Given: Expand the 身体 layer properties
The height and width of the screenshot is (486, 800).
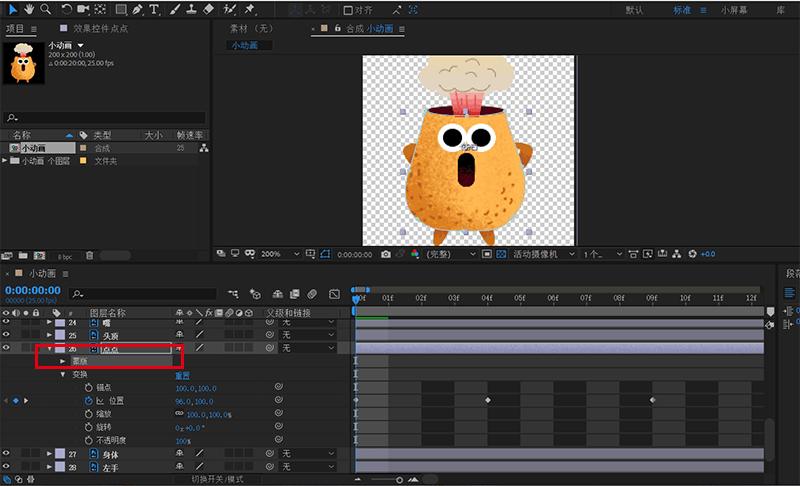Looking at the screenshot, I should (x=49, y=454).
